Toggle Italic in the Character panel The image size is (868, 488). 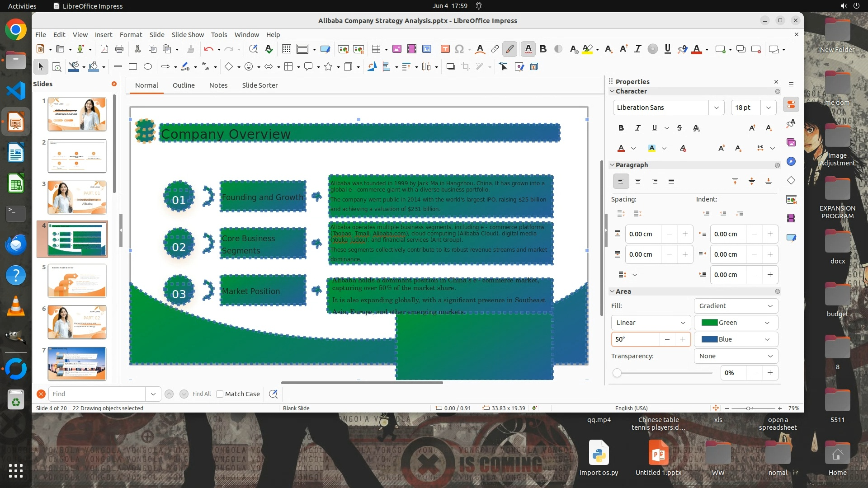click(638, 128)
